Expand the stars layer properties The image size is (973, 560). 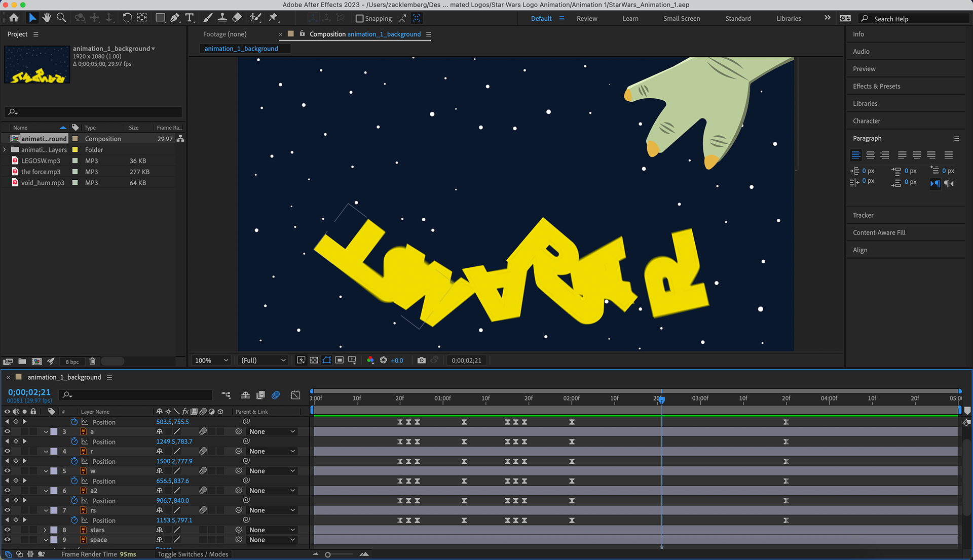[x=45, y=530]
